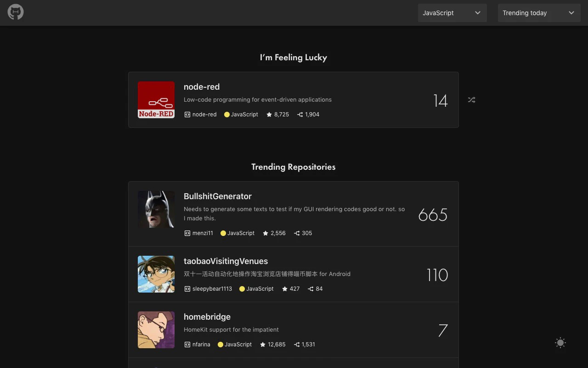Open the node-red repository card
588x368 pixels.
(x=294, y=99)
